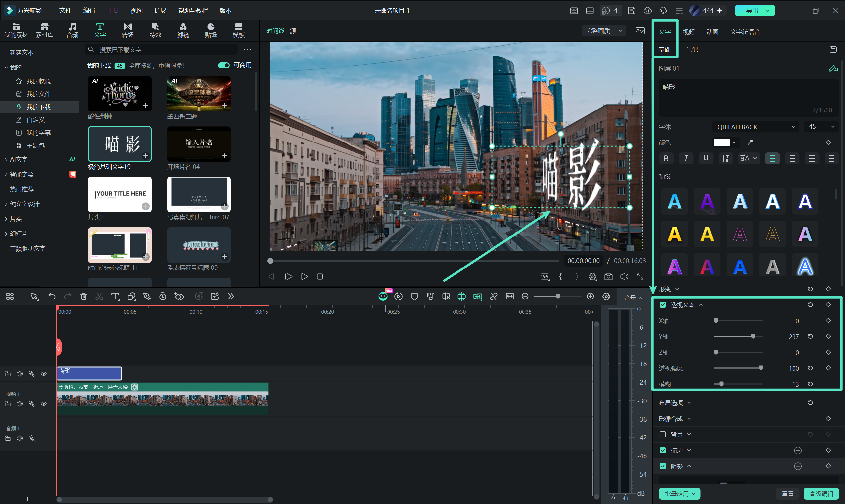Open the 工具 menu
The height and width of the screenshot is (504, 845).
(x=113, y=11)
